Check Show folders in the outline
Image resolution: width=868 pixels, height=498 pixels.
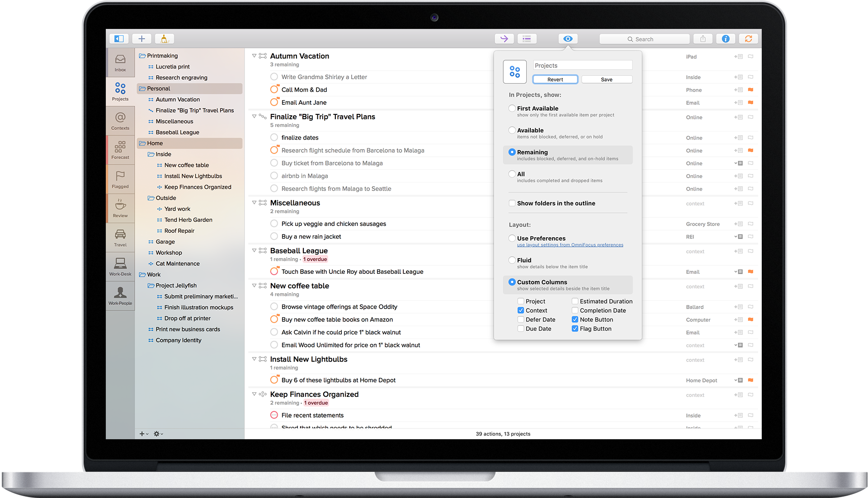click(x=512, y=203)
